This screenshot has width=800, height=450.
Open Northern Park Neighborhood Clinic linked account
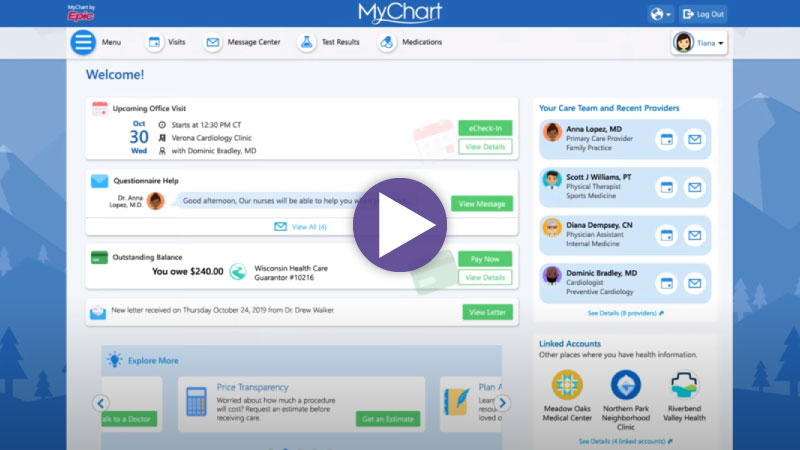(x=626, y=400)
